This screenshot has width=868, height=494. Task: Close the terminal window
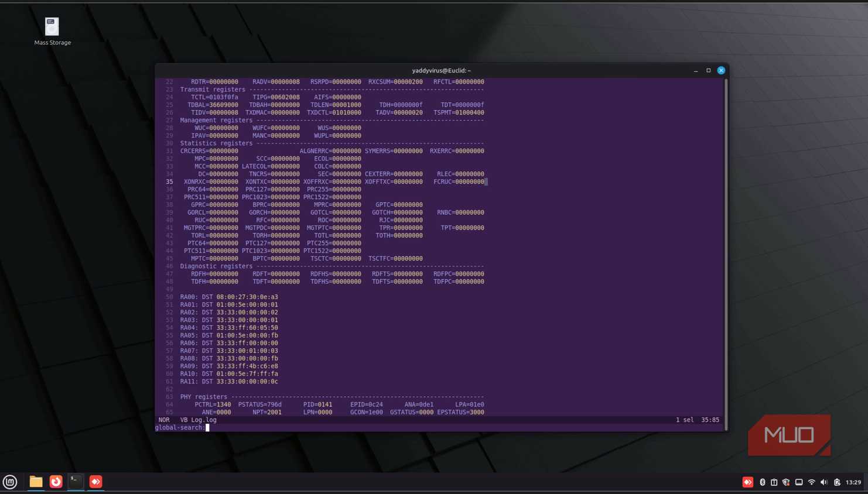(x=721, y=70)
